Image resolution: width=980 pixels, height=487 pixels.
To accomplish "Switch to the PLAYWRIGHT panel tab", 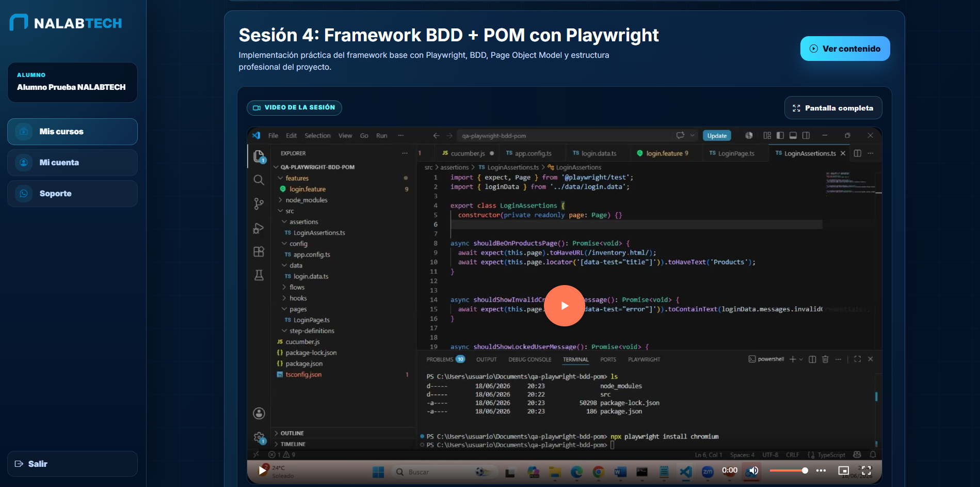I will coord(644,359).
